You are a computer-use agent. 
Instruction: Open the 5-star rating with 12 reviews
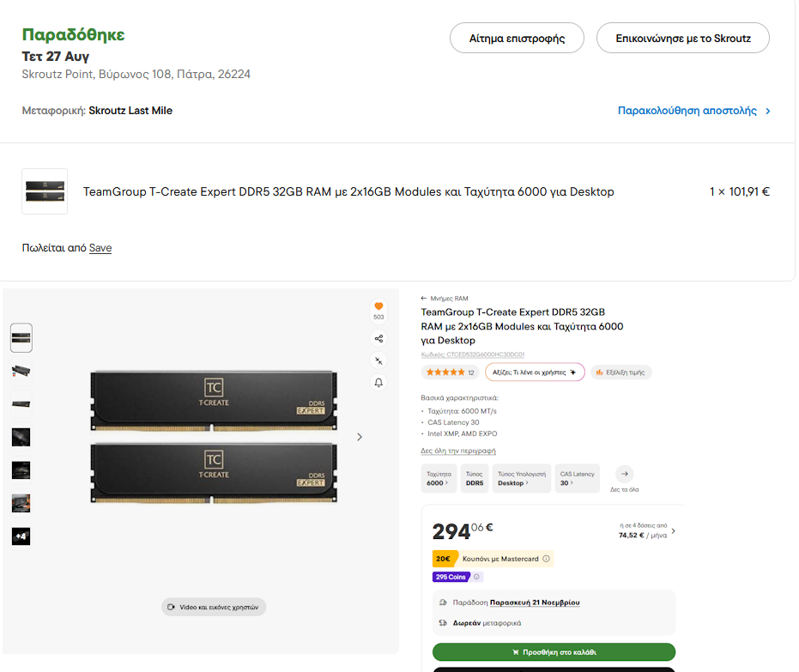[x=450, y=372]
